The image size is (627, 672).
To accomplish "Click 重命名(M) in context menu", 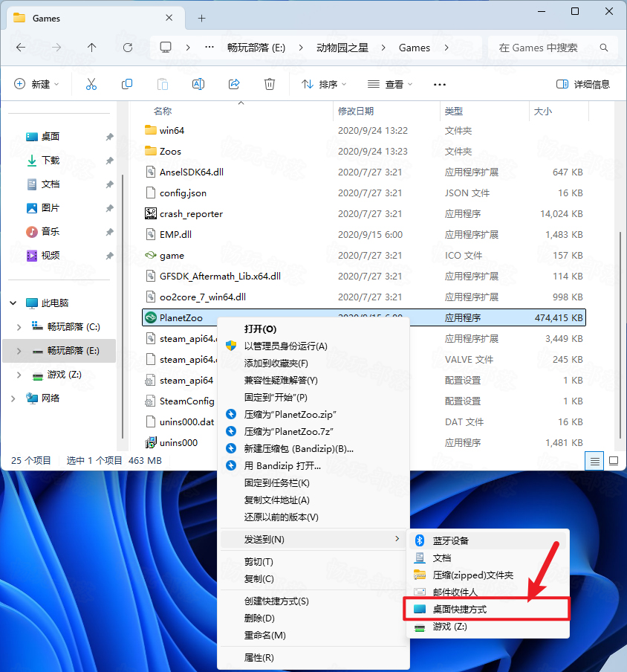I will pyautogui.click(x=313, y=636).
